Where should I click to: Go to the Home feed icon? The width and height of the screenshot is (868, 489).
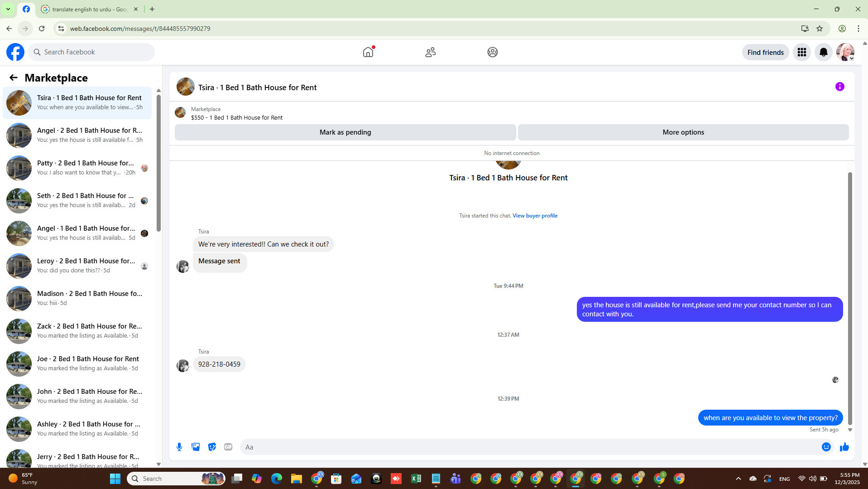point(368,52)
